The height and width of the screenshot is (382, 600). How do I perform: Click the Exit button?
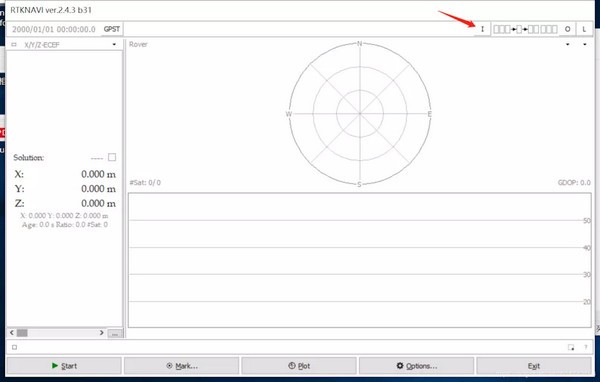[x=534, y=366]
